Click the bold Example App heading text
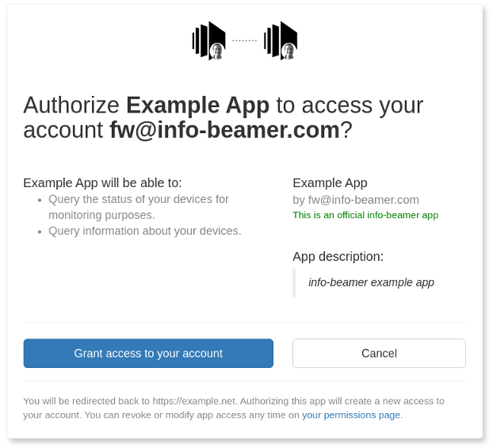The width and height of the screenshot is (493, 448). tap(198, 105)
